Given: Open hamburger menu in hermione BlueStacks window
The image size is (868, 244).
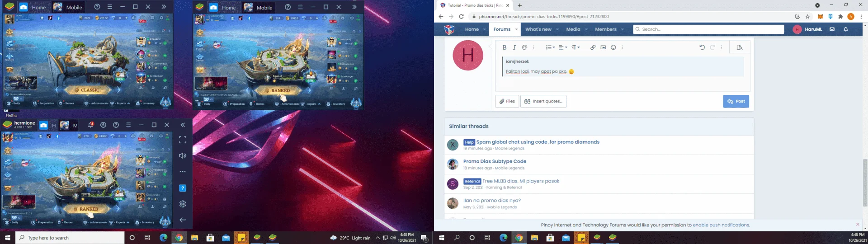Looking at the screenshot, I should (x=128, y=125).
